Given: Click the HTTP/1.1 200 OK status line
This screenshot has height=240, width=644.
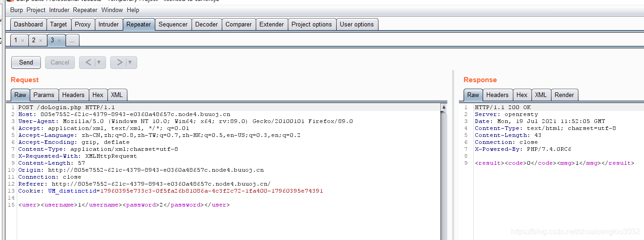Looking at the screenshot, I should (503, 107).
